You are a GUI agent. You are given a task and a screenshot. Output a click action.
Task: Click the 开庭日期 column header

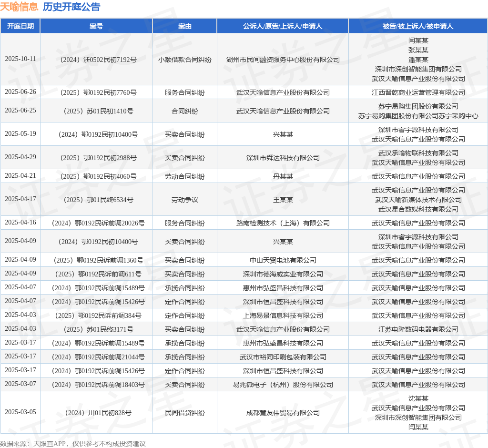tap(20, 26)
